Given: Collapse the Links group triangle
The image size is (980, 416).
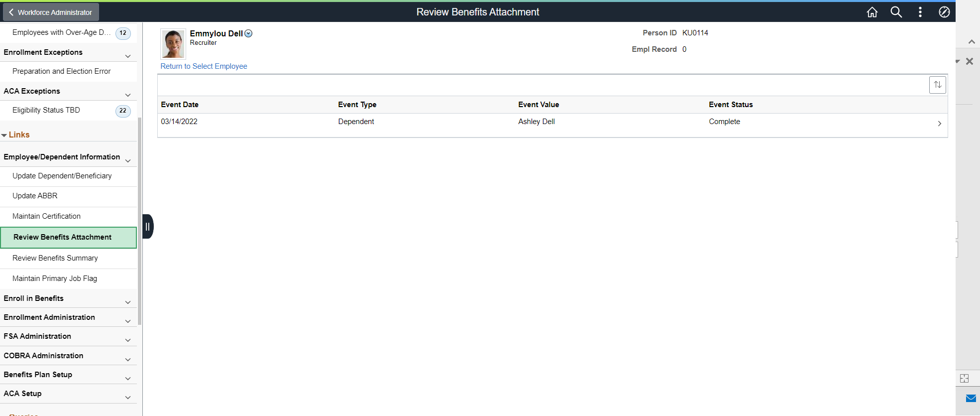Looking at the screenshot, I should (4, 135).
